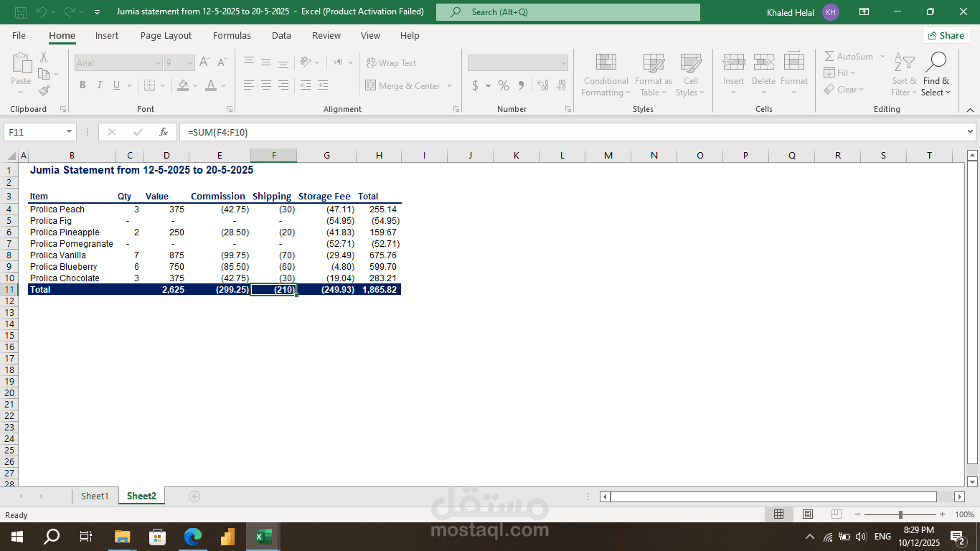Viewport: 980px width, 551px height.
Task: Click the Font Color A swatch
Action: coord(211,85)
